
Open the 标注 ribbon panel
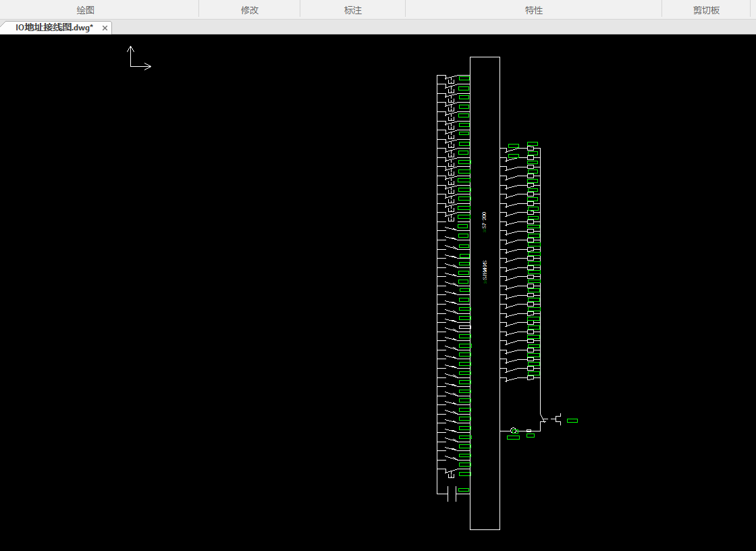tap(353, 10)
